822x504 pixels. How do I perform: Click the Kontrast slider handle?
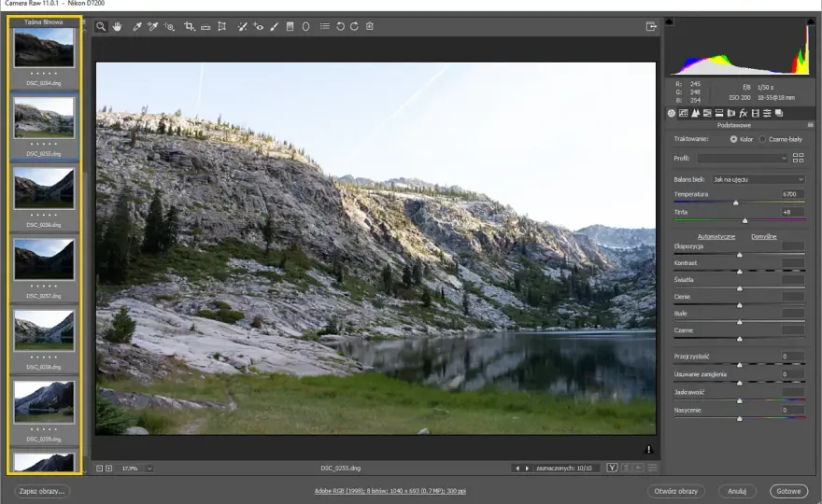point(740,272)
